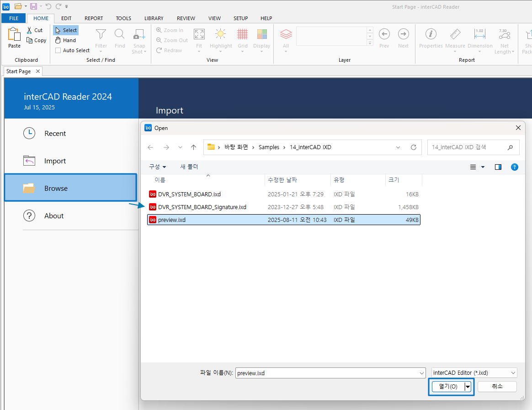The image size is (532, 410).
Task: Activate the Select arrow tool
Action: pyautogui.click(x=66, y=30)
